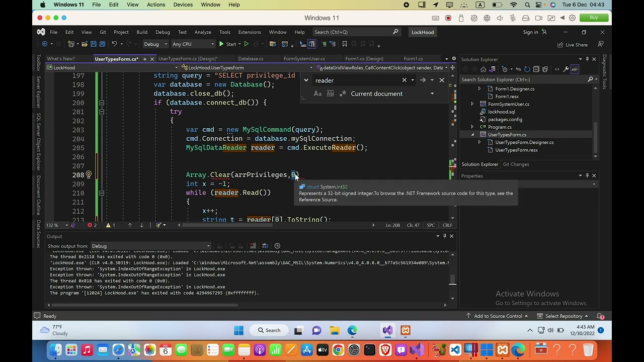Click the Undo arrow in toolbar
The height and width of the screenshot is (362, 644).
[x=115, y=44]
